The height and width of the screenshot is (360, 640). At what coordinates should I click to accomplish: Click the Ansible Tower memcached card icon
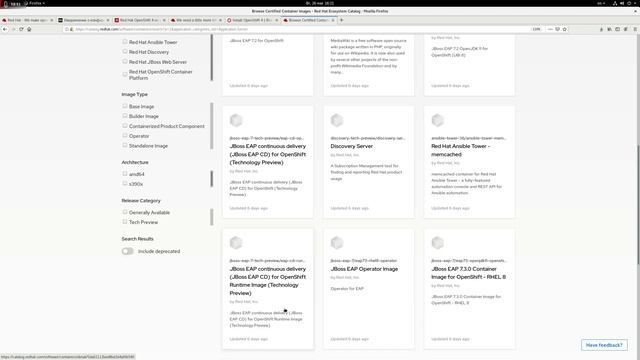pos(438,120)
